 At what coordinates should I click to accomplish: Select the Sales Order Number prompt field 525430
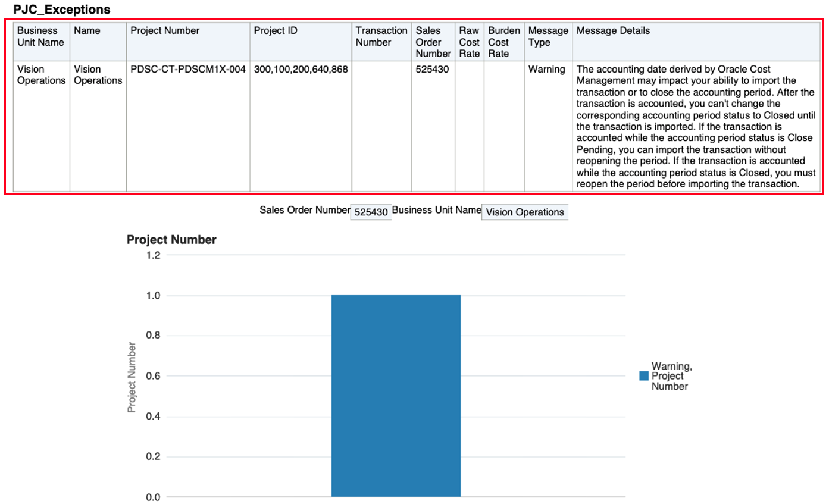(x=371, y=212)
